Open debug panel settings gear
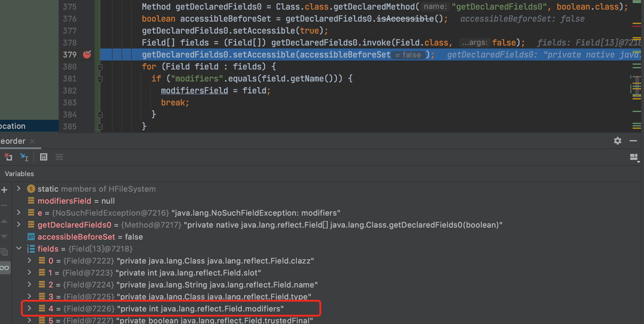644x324 pixels. coord(617,141)
